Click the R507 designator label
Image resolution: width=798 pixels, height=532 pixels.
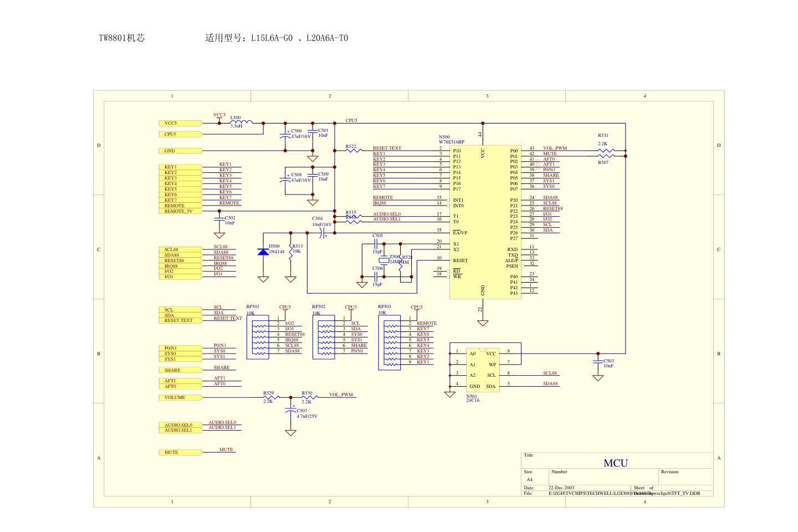coord(603,162)
